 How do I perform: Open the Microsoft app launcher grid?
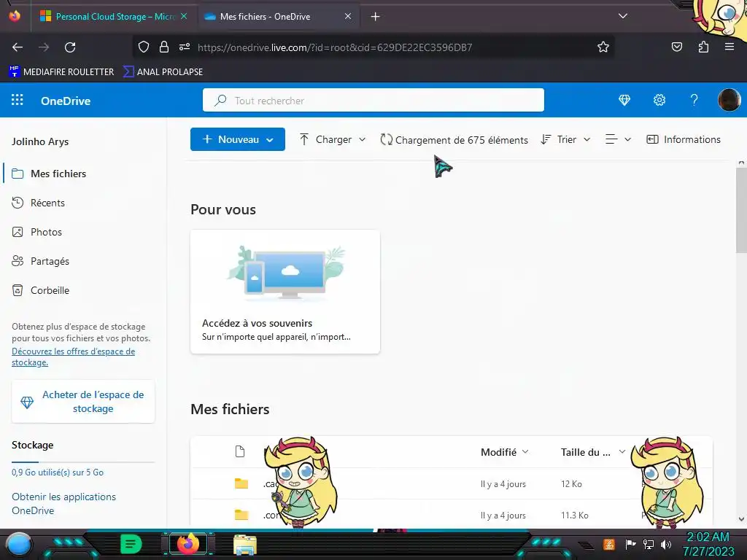(18, 99)
